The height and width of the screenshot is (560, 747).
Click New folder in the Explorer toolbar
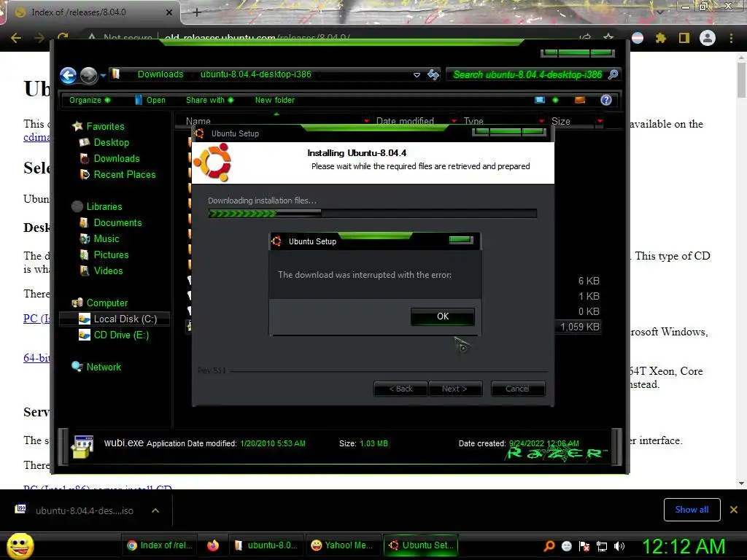[x=275, y=100]
